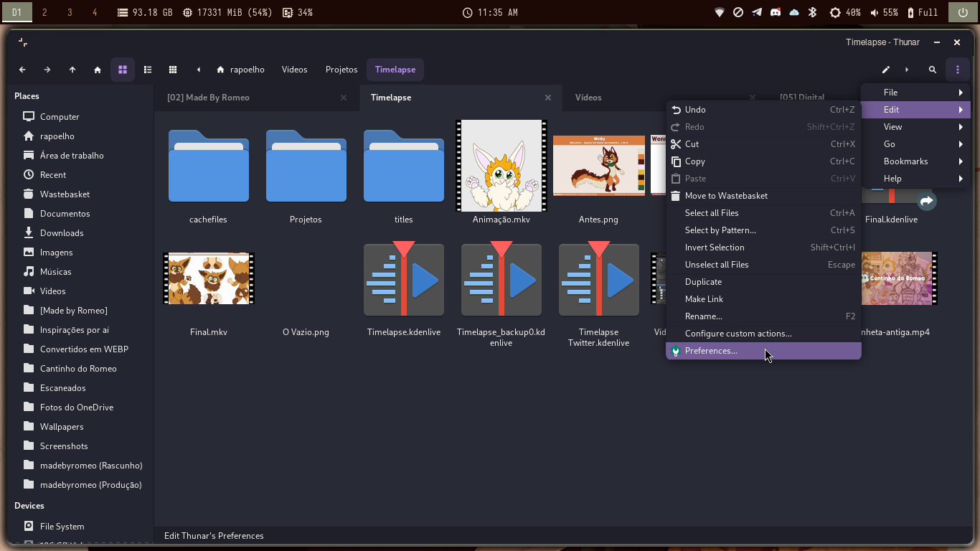Click the home folder toolbar icon
980x551 pixels.
point(98,70)
